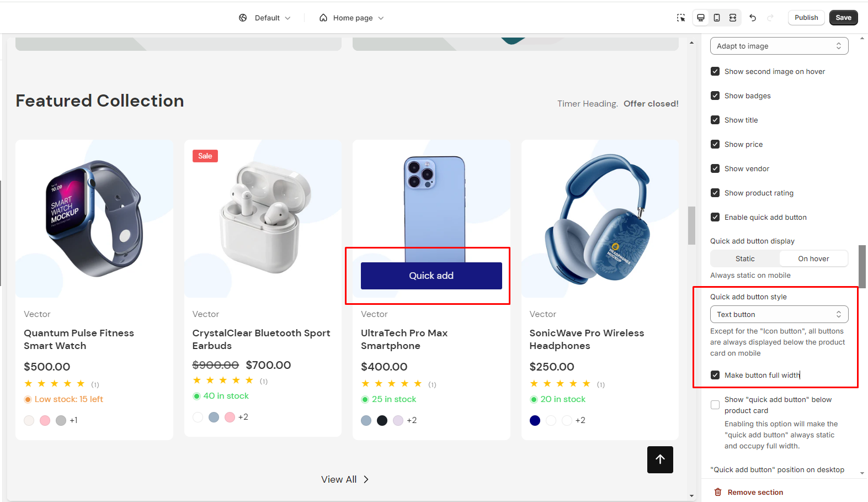Click the undo arrow icon
This screenshot has height=502, width=868.
click(753, 18)
